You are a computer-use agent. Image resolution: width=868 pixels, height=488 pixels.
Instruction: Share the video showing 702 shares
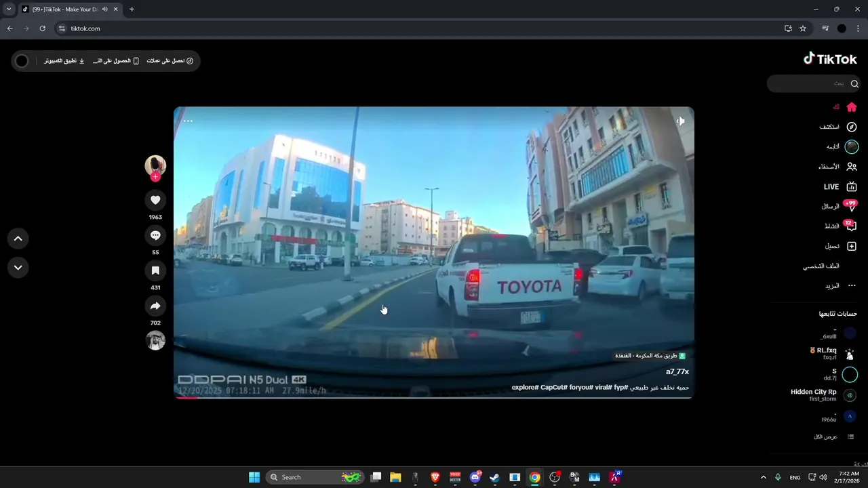pyautogui.click(x=155, y=306)
